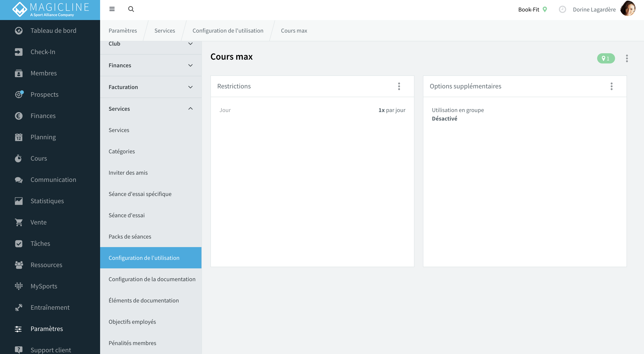Open the Communication section
Image resolution: width=644 pixels, height=354 pixels.
point(50,180)
